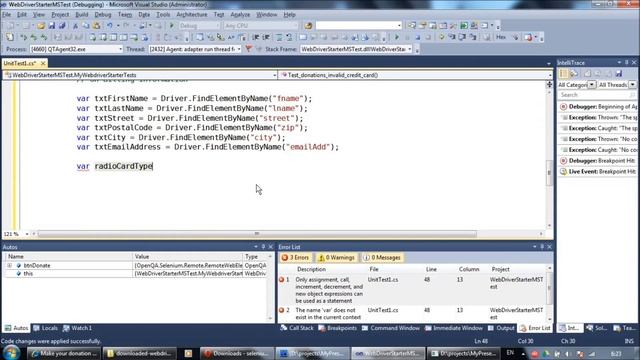Open the Analyze menu
Image resolution: width=640 pixels, height=360 pixels.
tap(240, 15)
